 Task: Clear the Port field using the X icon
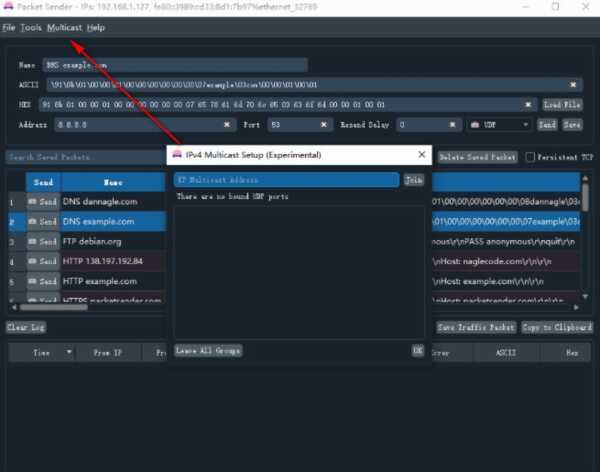(323, 126)
